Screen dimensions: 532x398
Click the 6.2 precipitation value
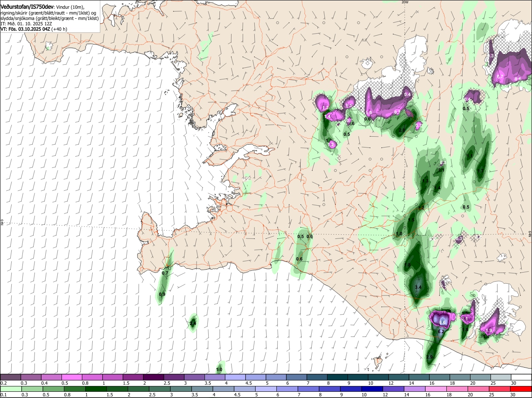pyautogui.click(x=441, y=332)
